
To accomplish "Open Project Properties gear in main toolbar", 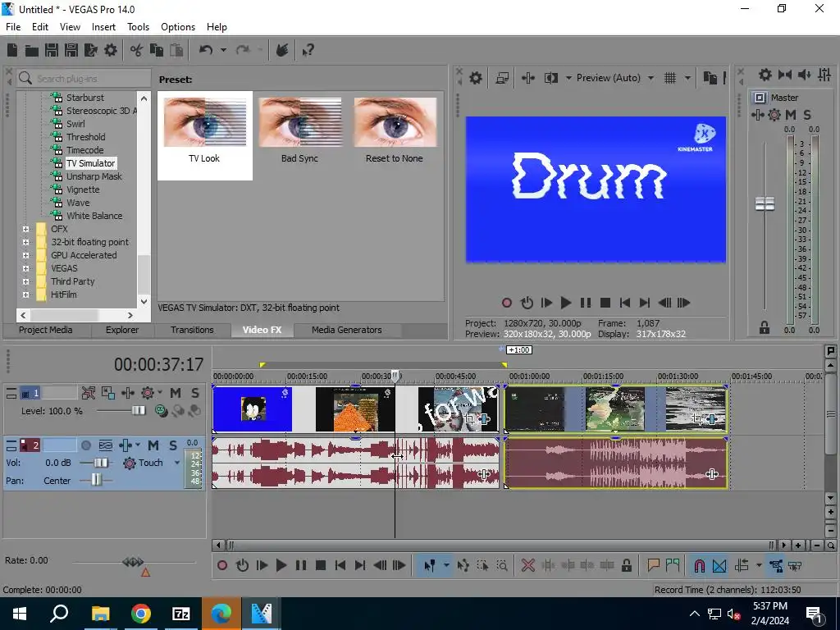I will [111, 50].
